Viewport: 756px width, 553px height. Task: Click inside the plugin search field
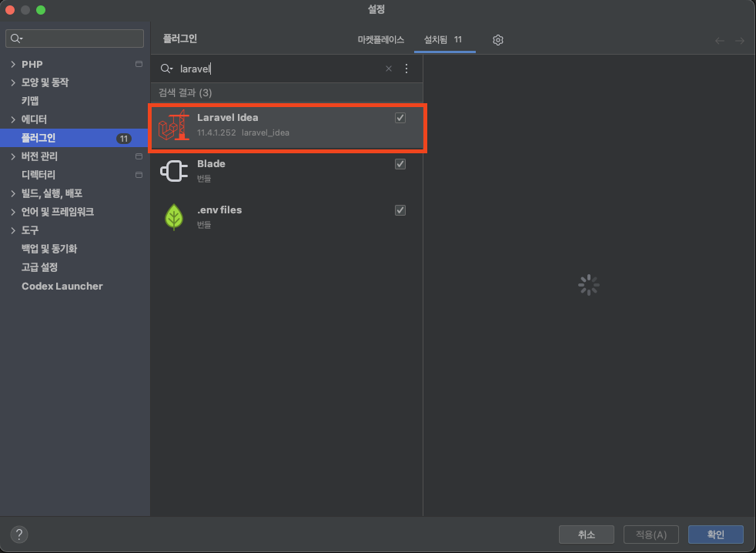click(x=269, y=69)
